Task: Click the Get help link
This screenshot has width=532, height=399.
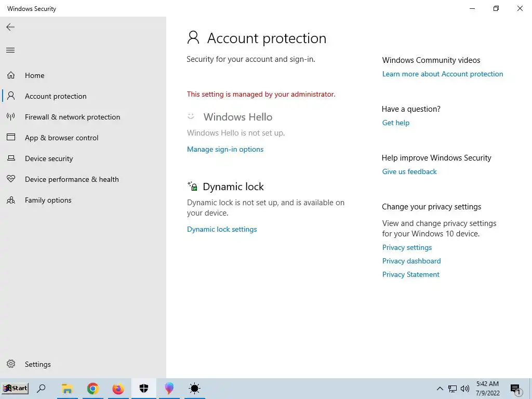Action: 395,123
